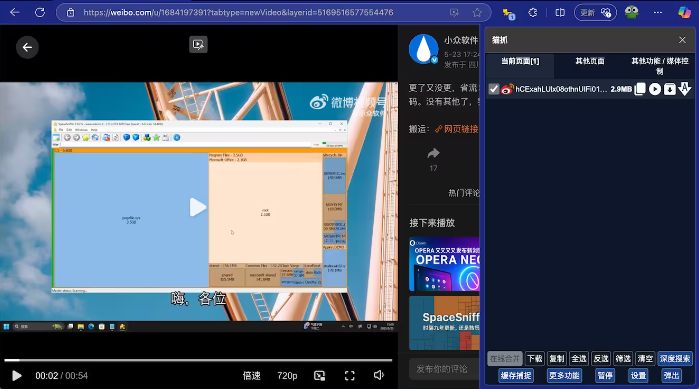This screenshot has height=389, width=699.
Task: Open the 720p quality selector
Action: tap(287, 376)
